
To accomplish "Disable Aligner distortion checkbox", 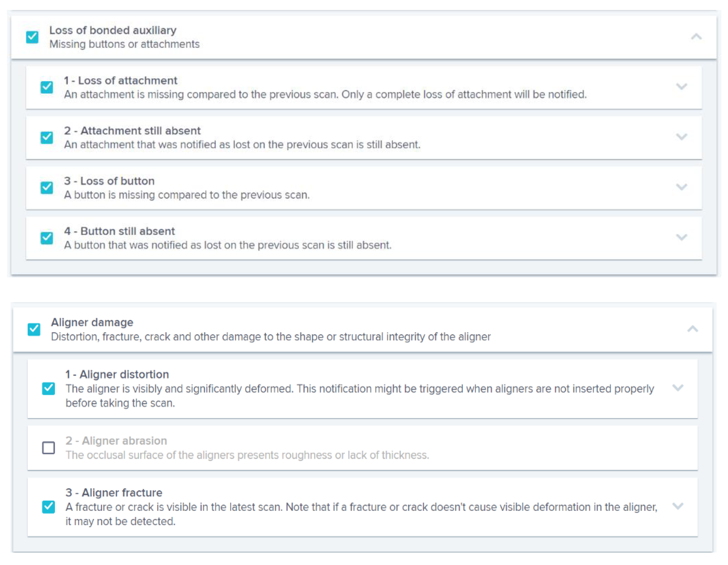I will coord(49,388).
